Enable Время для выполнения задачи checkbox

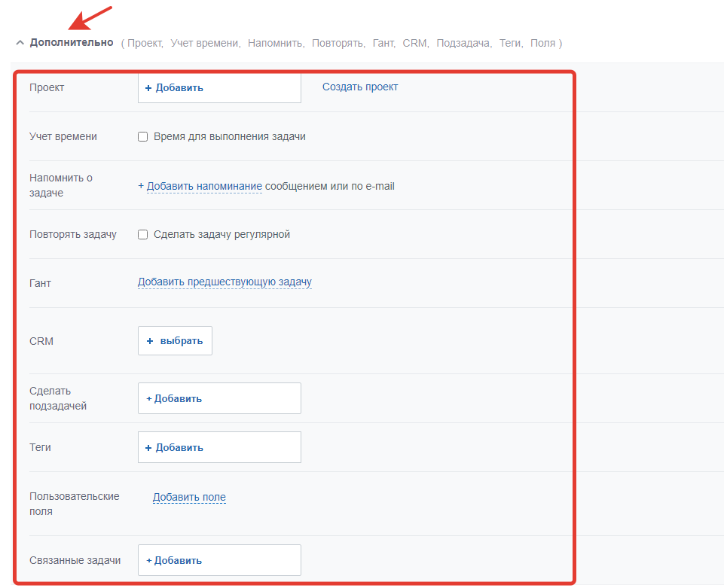[142, 136]
